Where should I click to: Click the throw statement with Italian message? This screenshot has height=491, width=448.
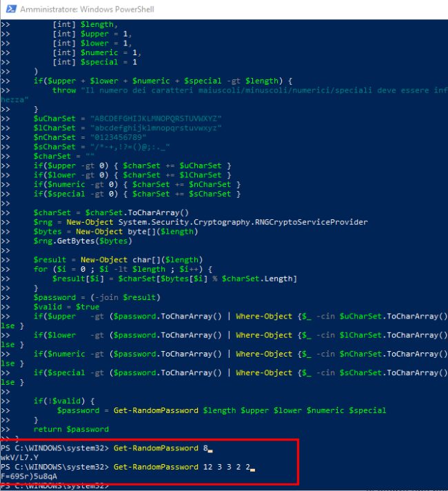(250, 90)
